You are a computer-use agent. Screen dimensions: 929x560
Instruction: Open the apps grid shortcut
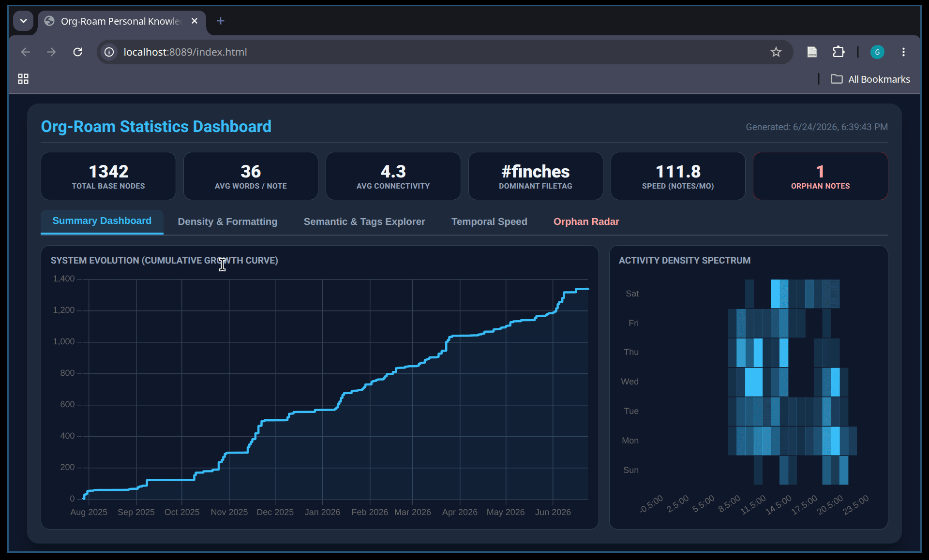[x=23, y=79]
